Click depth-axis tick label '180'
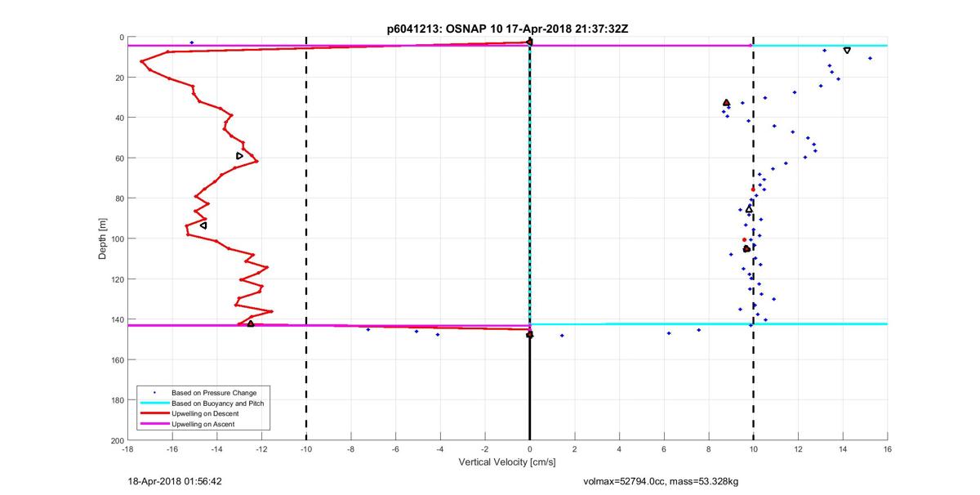The height and width of the screenshot is (495, 980). (118, 400)
